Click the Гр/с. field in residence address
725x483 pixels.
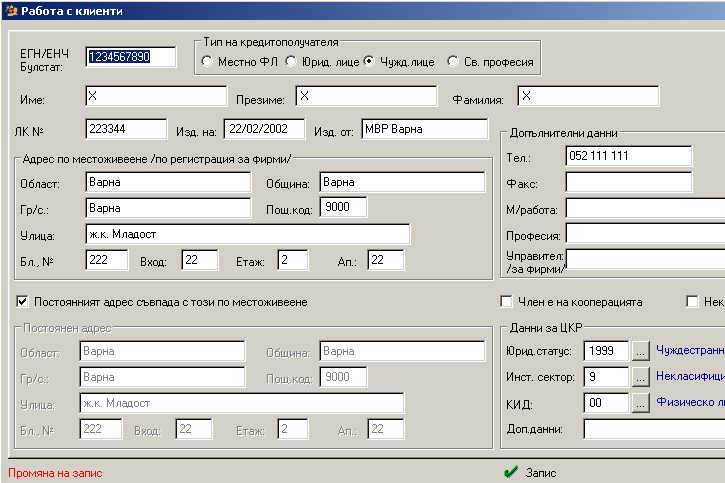pos(168,208)
